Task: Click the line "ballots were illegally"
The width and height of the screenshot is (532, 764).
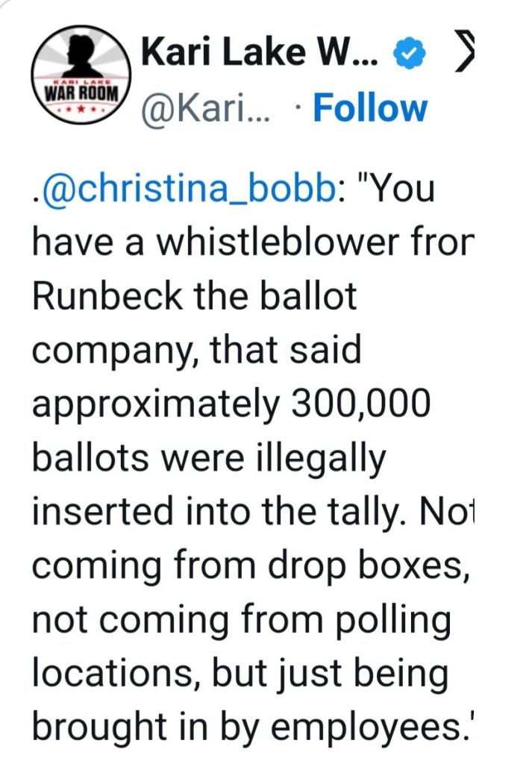Action: point(209,457)
